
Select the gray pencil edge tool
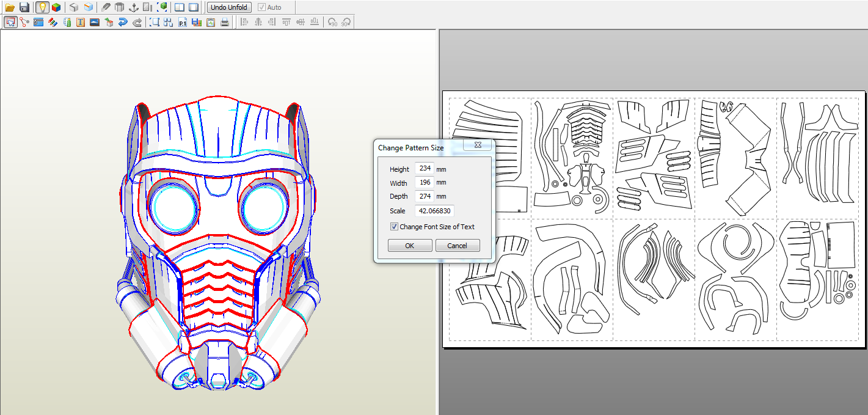[106, 7]
